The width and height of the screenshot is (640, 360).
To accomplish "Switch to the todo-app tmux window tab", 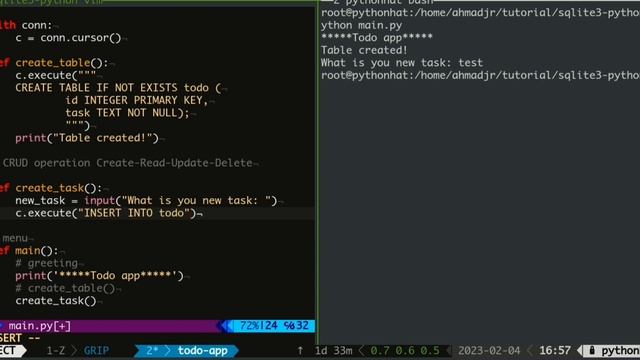I will (x=202, y=350).
